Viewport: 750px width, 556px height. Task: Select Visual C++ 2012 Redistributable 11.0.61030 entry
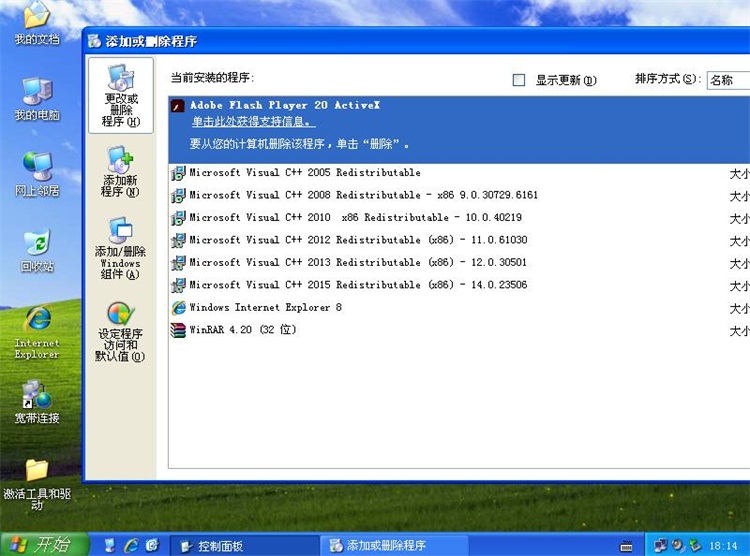coord(459,241)
